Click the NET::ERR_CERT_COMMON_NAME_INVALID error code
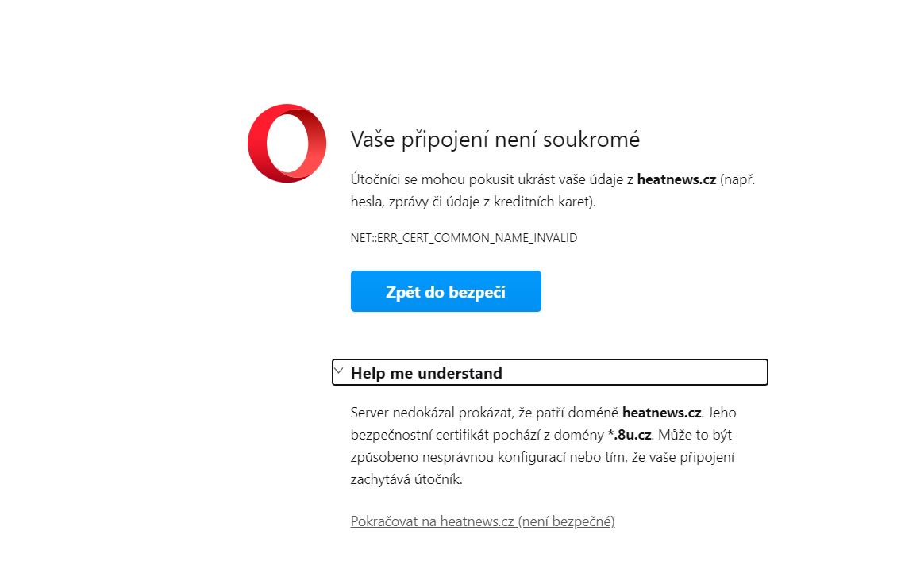The height and width of the screenshot is (588, 901). (464, 238)
